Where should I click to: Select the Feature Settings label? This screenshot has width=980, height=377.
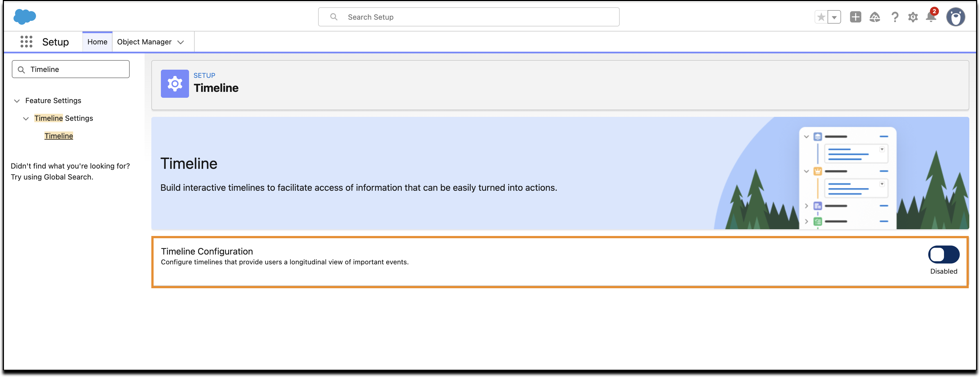[53, 101]
